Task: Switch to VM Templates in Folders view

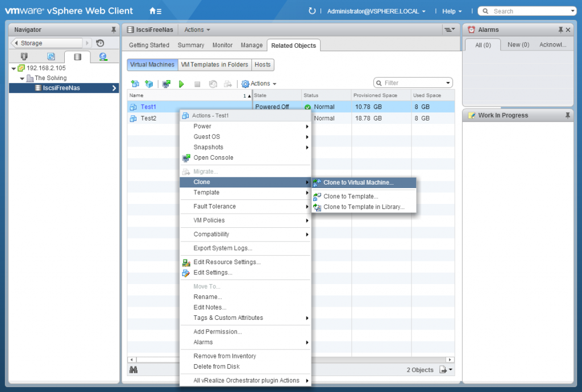Action: pos(214,65)
